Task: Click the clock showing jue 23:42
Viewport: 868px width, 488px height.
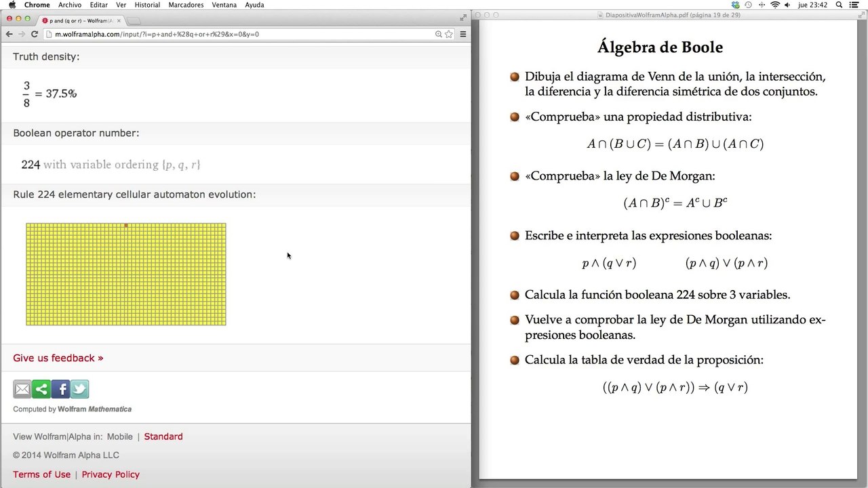Action: coord(812,5)
